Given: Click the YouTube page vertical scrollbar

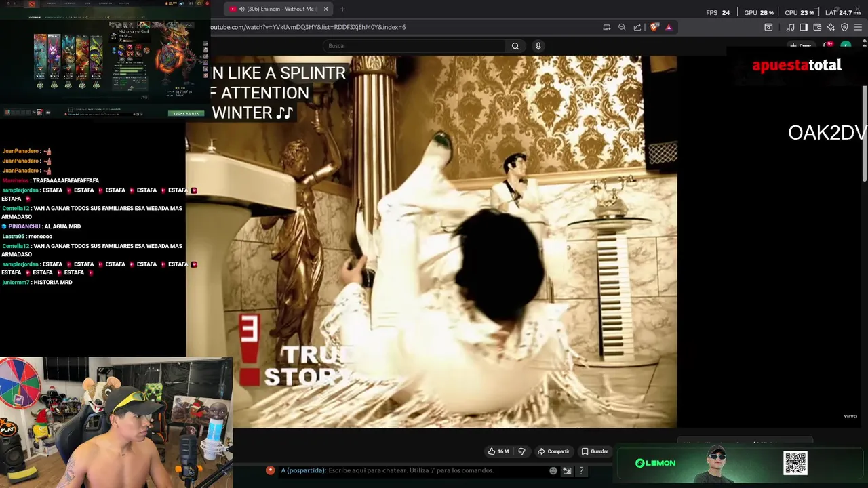Looking at the screenshot, I should point(865,132).
